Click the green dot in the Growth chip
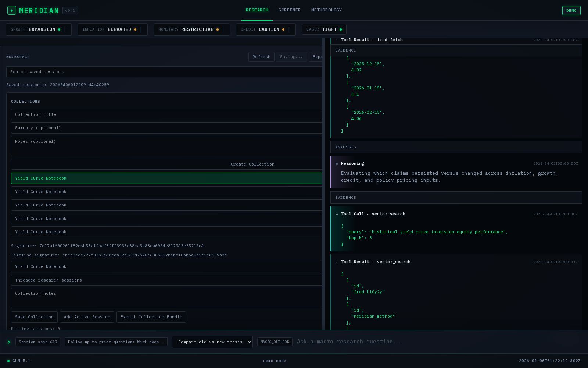 pos(59,29)
